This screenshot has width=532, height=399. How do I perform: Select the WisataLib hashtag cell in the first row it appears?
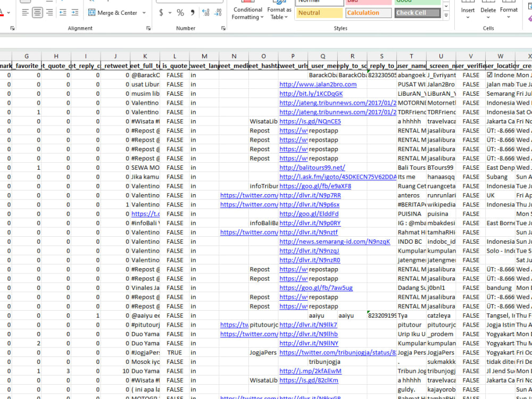tap(263, 121)
